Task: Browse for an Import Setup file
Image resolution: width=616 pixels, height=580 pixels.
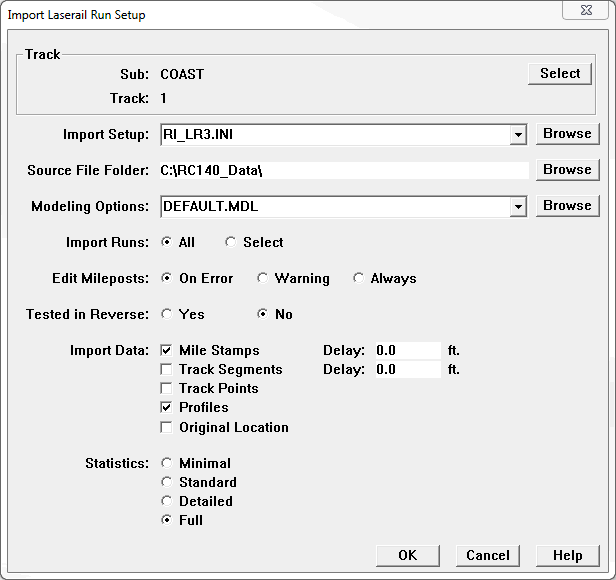Action: pyautogui.click(x=567, y=134)
